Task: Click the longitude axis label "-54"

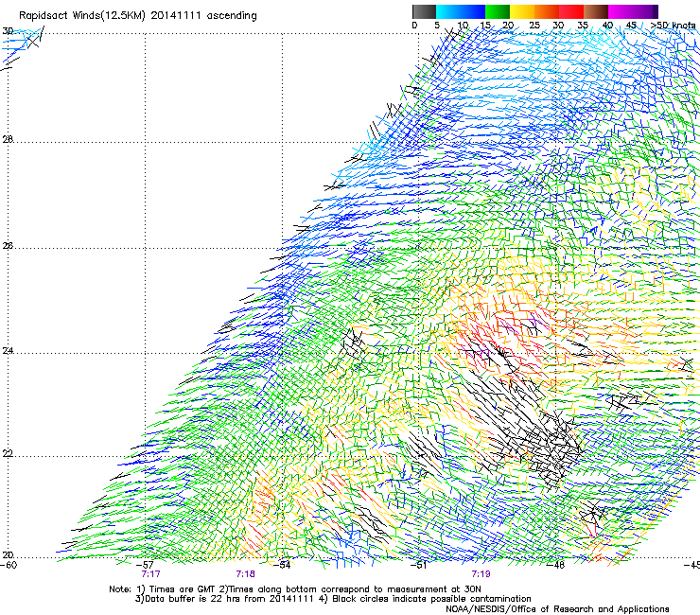Action: [x=282, y=565]
